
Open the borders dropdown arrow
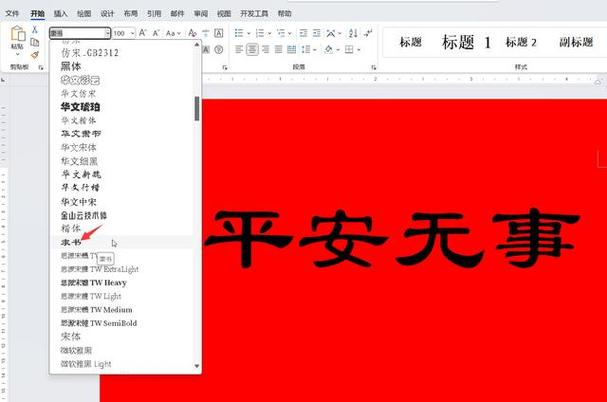(359, 50)
